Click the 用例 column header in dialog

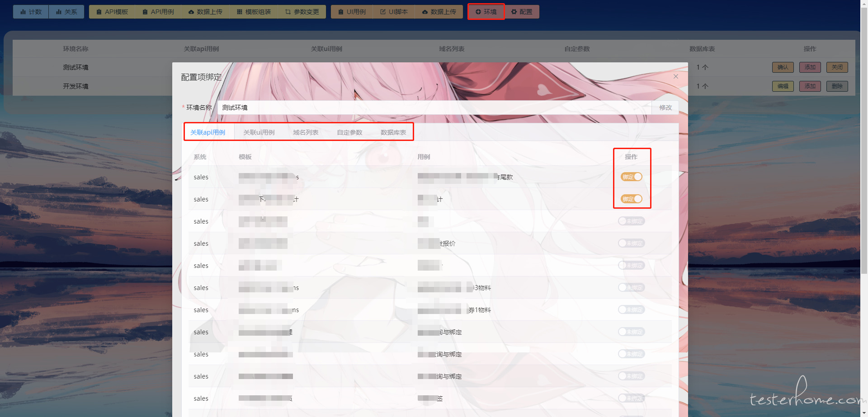point(424,157)
